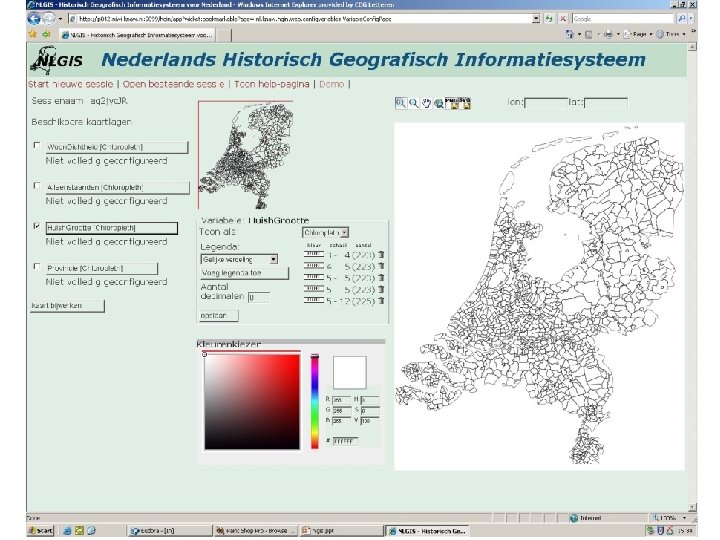720x540 pixels.
Task: Click the Provincie layer button
Action: pyautogui.click(x=101, y=269)
